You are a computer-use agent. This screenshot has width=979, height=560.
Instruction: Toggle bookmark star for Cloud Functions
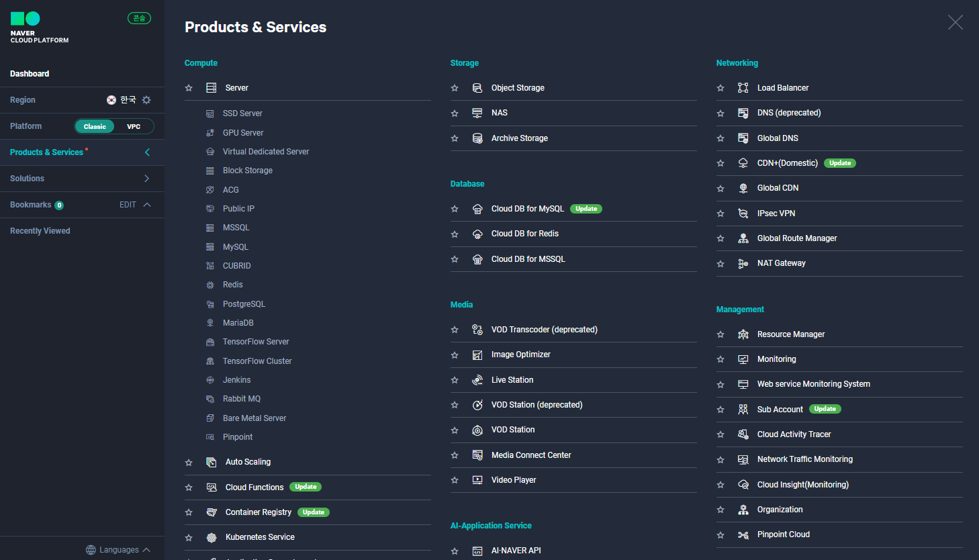[x=189, y=487]
